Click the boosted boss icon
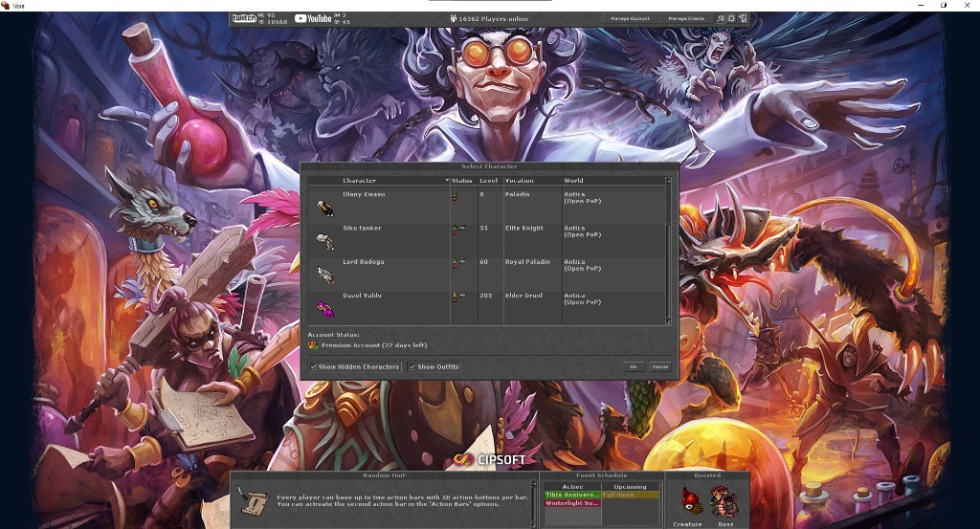The image size is (980, 529). pyautogui.click(x=723, y=500)
